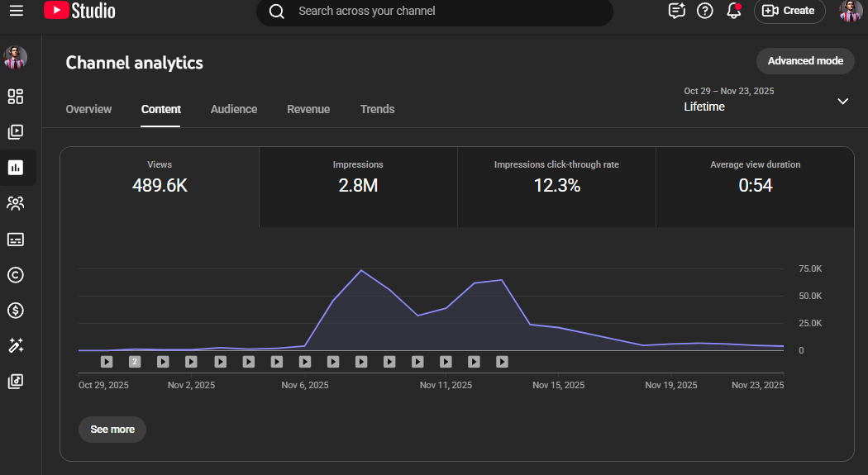This screenshot has width=868, height=475.
Task: Click the See more button
Action: pos(112,430)
